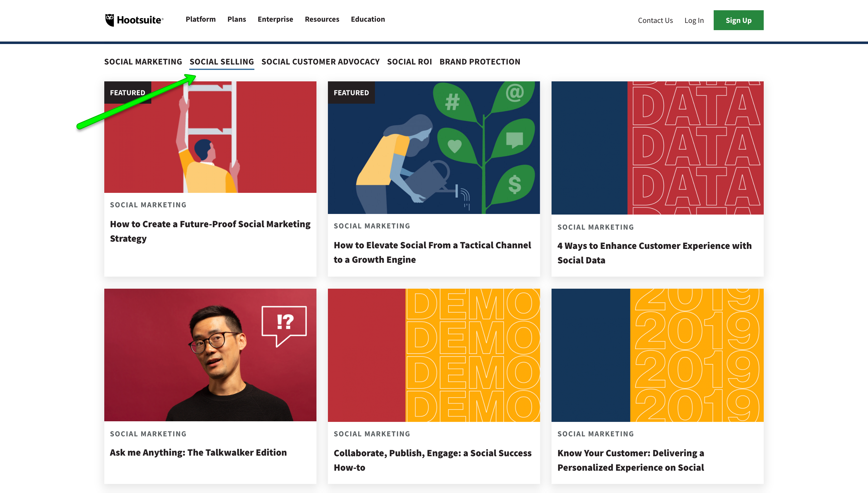Click the Contact Us link
Screen dimensions: 868x493
[655, 20]
